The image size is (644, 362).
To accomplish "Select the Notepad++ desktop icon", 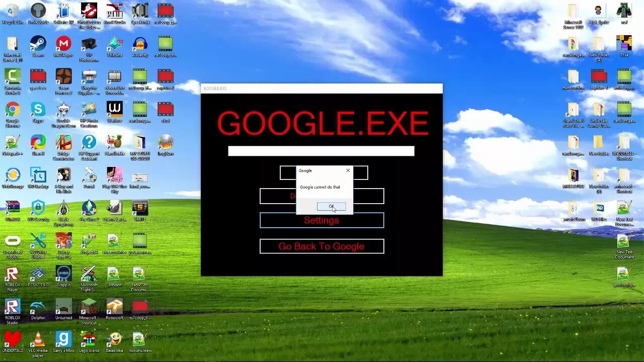I will (x=13, y=145).
